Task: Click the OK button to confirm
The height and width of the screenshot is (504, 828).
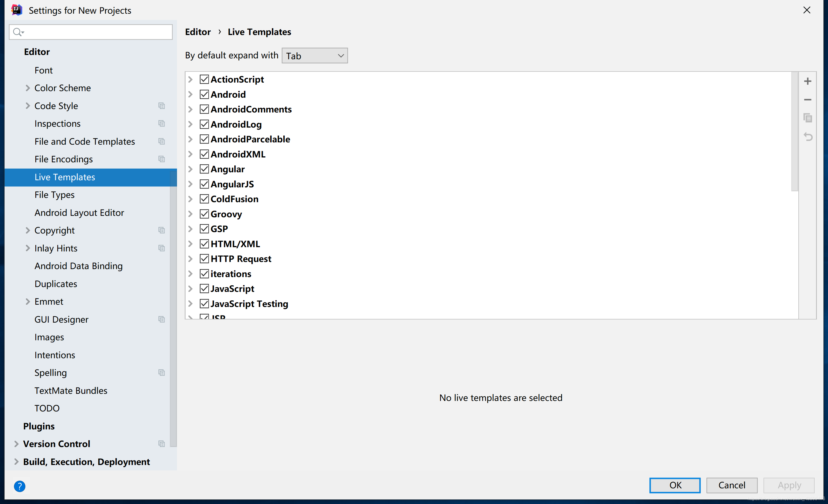Action: [674, 485]
